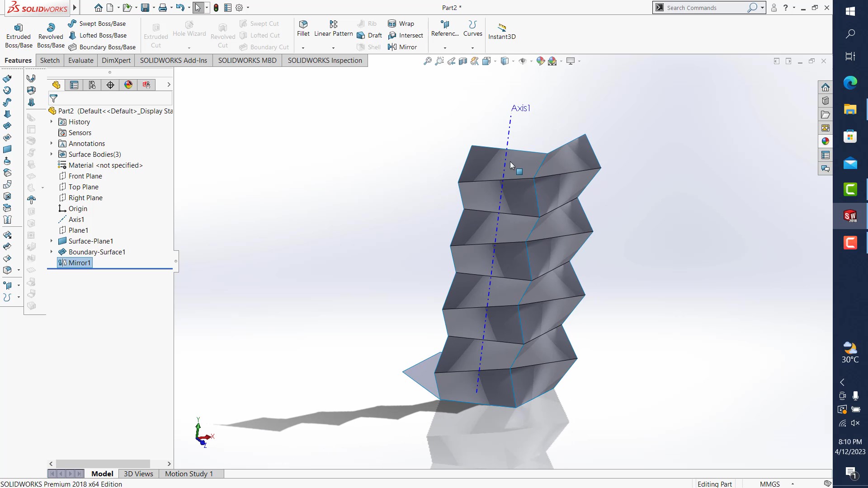
Task: Click the Zoom to Fit icon
Action: [427, 61]
